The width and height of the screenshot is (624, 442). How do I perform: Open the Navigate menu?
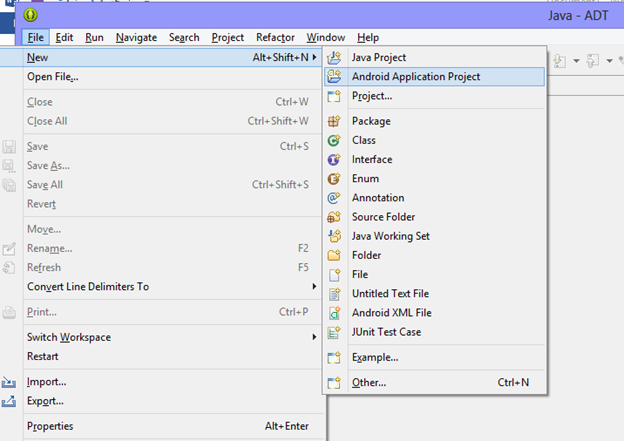pyautogui.click(x=136, y=37)
